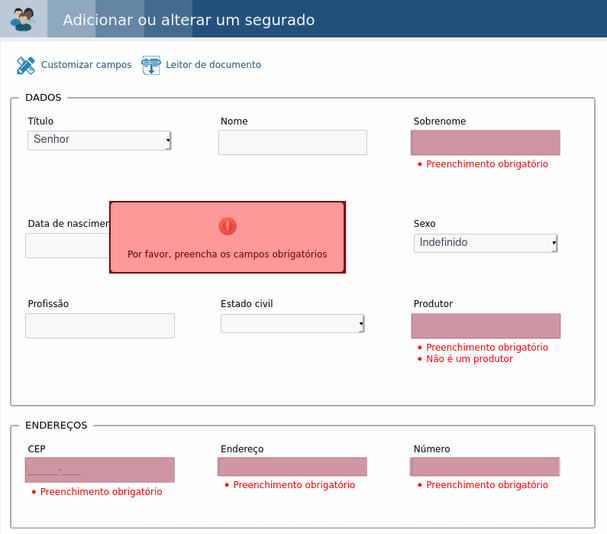Focus the required Produtor field
The image size is (607, 534).
click(x=486, y=326)
